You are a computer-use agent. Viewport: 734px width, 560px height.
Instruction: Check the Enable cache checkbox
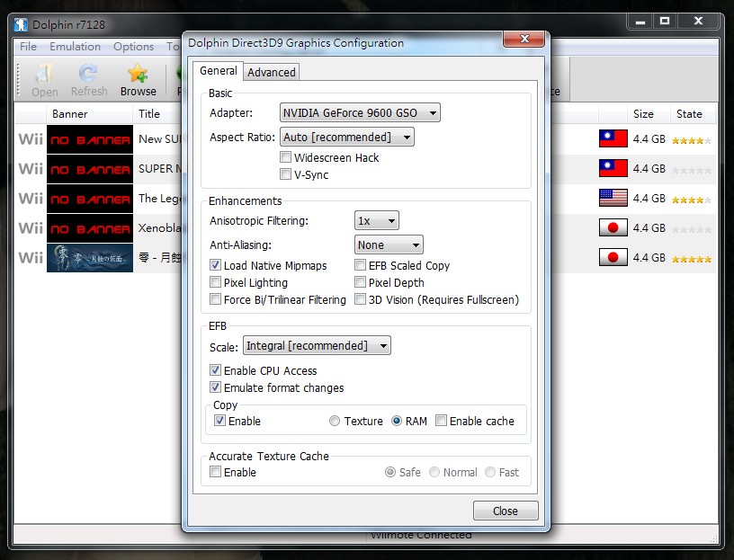[x=441, y=420]
